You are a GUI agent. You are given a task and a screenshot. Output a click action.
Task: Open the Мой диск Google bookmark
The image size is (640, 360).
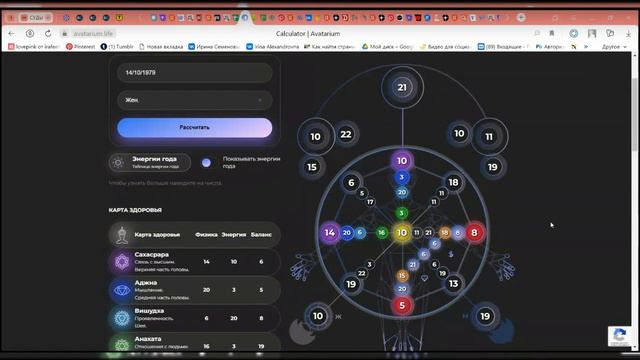388,47
